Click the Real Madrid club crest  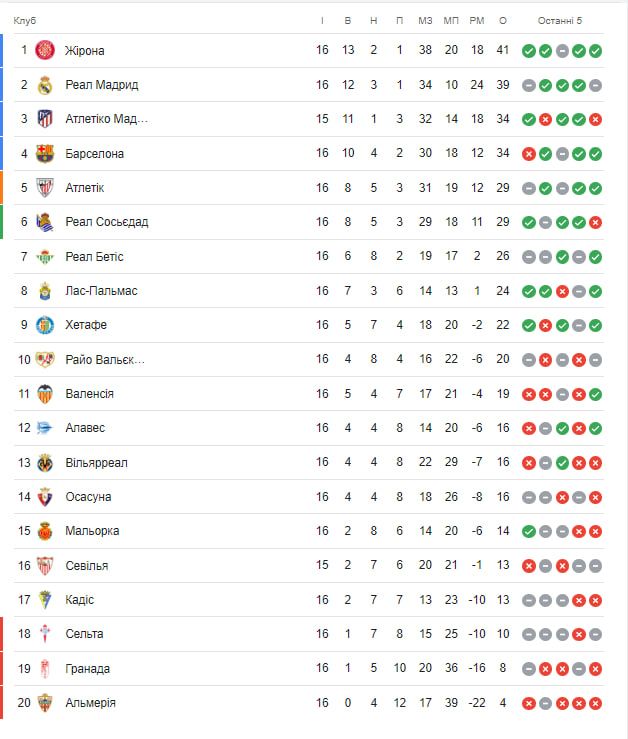(45, 85)
